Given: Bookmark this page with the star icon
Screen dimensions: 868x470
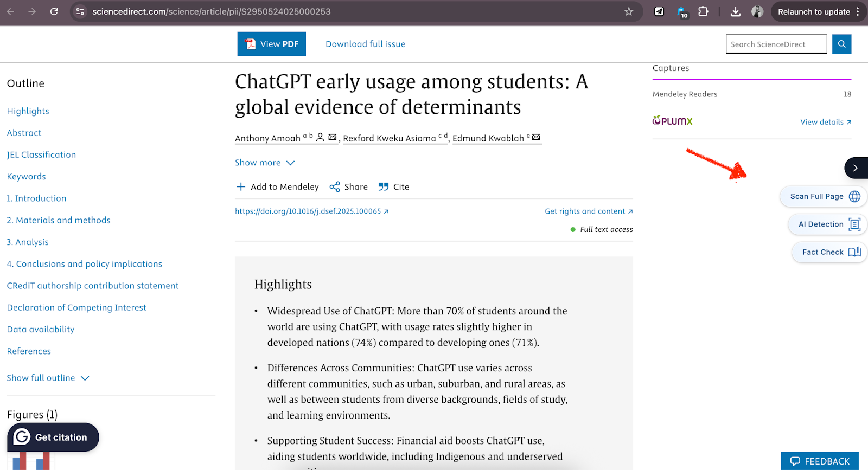Looking at the screenshot, I should point(629,11).
